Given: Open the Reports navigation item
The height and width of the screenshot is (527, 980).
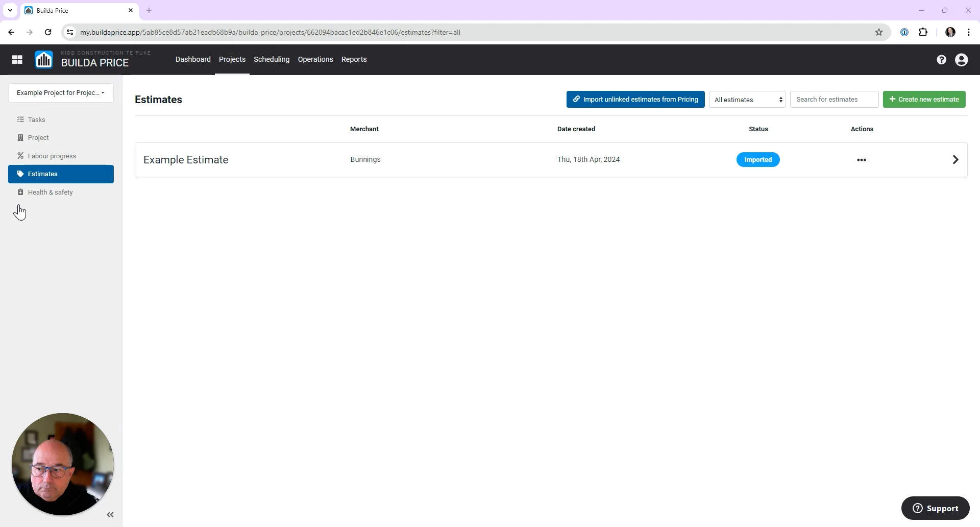Looking at the screenshot, I should pos(354,59).
